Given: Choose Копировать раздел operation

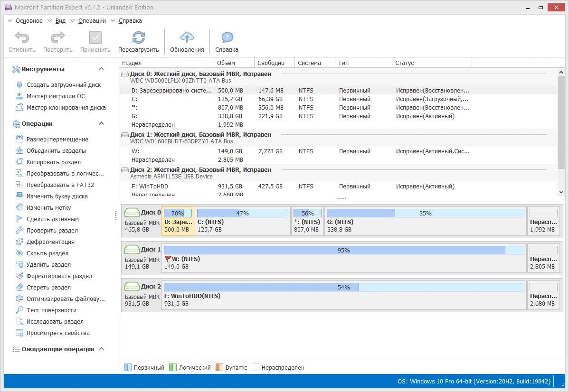Looking at the screenshot, I should point(53,162).
